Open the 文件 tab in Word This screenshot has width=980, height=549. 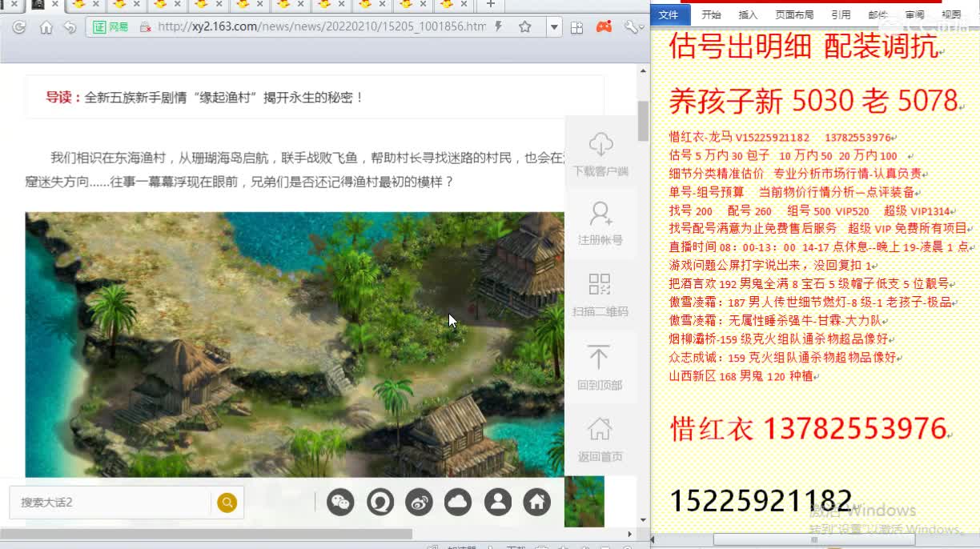click(x=669, y=14)
